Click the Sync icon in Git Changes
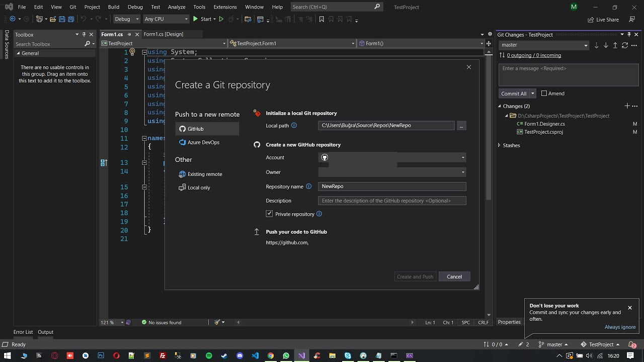Screen dimensions: 644x362 point(625,45)
